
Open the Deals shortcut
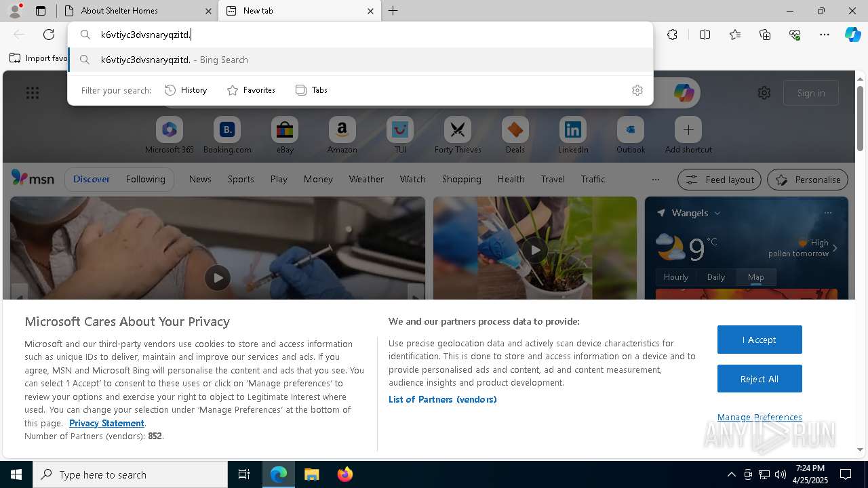click(x=515, y=135)
